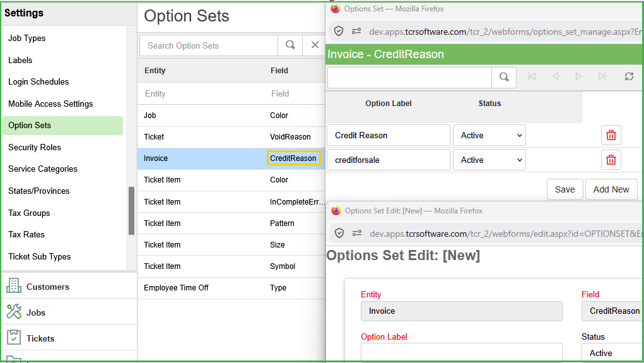Open Job Types settings
Screen dimensions: 644x363
26,39
